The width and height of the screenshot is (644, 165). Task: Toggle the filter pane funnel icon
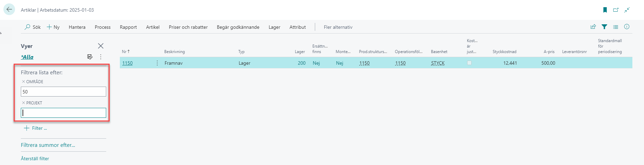[x=604, y=27]
